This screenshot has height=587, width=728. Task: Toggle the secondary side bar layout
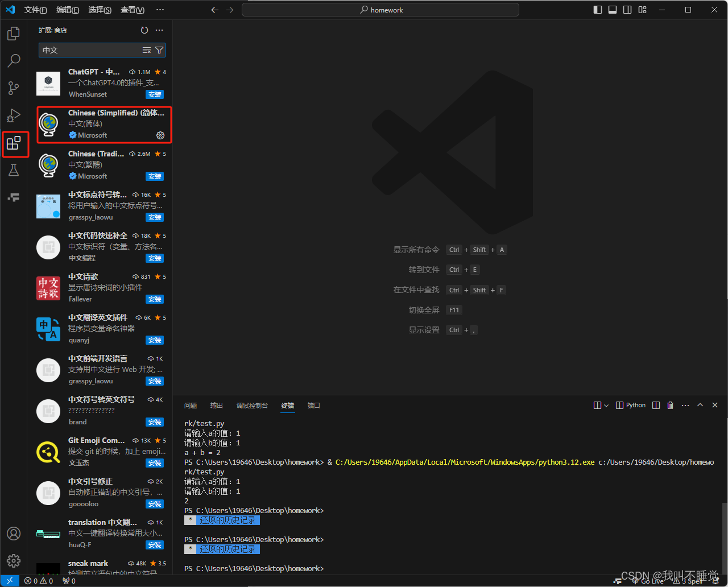627,10
